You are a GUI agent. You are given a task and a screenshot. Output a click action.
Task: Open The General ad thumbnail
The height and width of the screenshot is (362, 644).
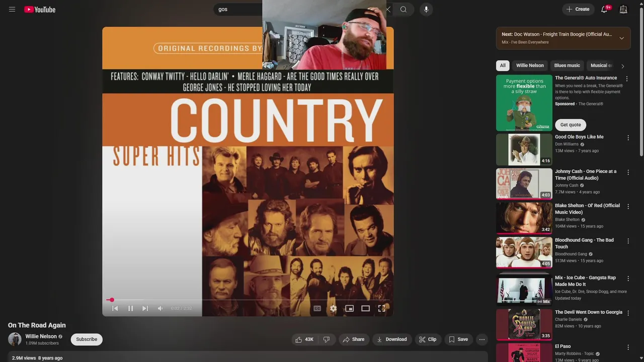coord(524,103)
